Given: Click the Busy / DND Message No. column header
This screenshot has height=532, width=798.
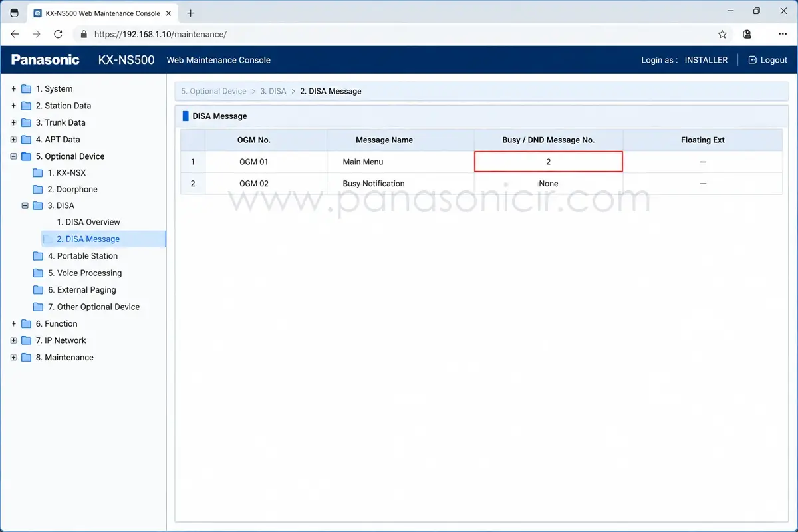Looking at the screenshot, I should click(549, 140).
